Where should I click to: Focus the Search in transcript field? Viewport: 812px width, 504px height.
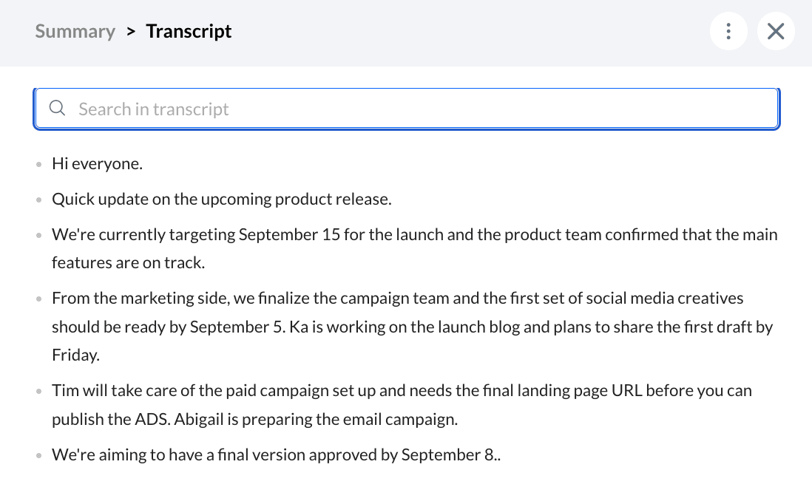coord(407,109)
